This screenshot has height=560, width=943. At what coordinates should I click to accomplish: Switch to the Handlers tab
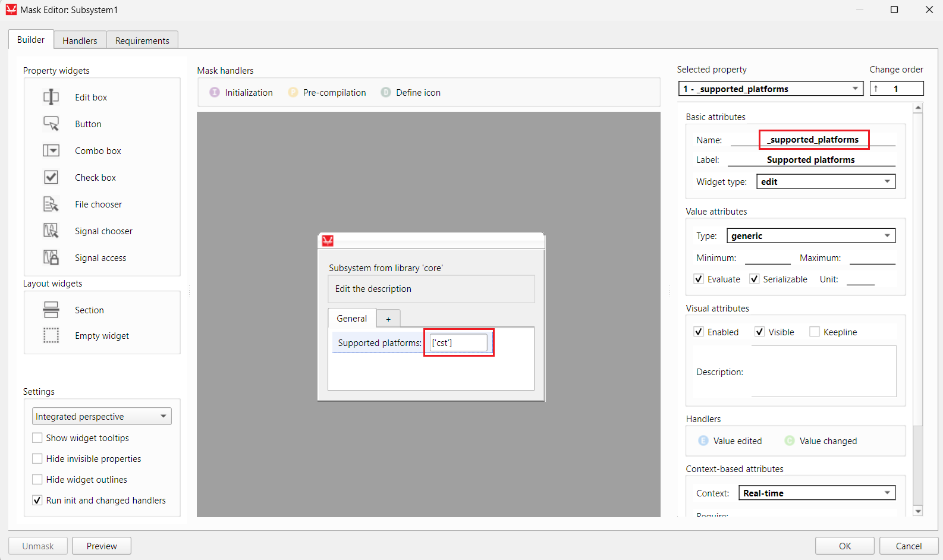point(80,40)
